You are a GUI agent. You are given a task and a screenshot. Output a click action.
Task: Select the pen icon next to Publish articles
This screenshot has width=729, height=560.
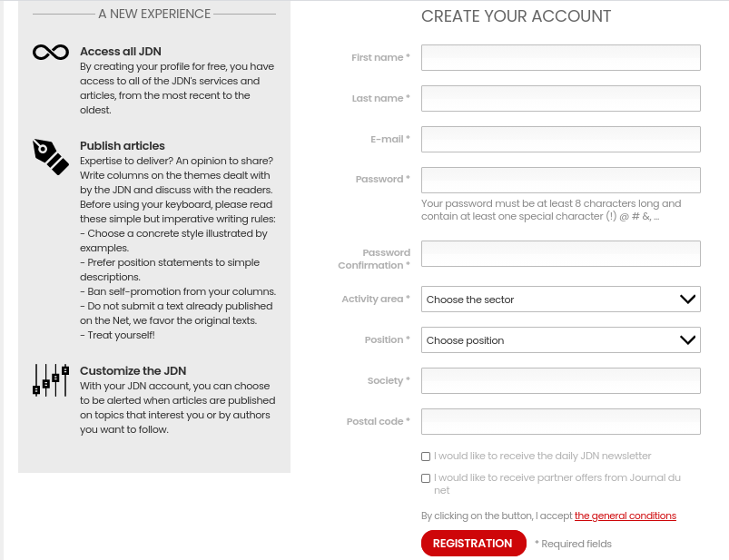pos(50,157)
